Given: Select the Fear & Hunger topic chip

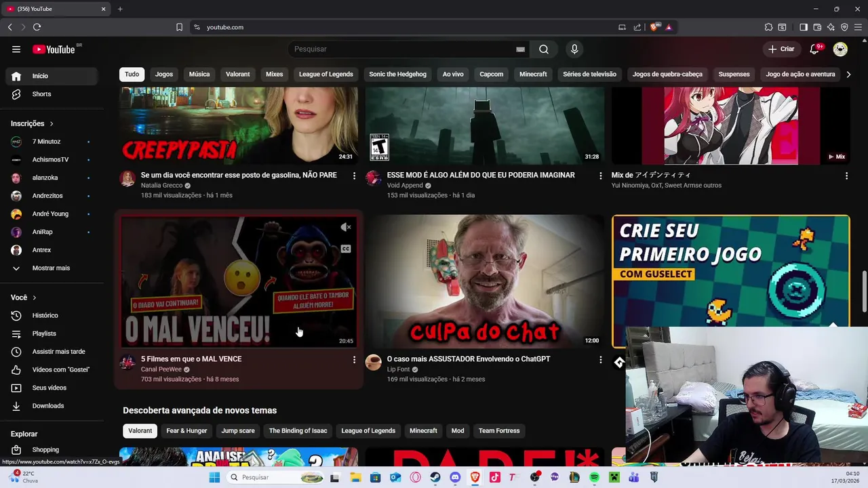Looking at the screenshot, I should coord(187,431).
